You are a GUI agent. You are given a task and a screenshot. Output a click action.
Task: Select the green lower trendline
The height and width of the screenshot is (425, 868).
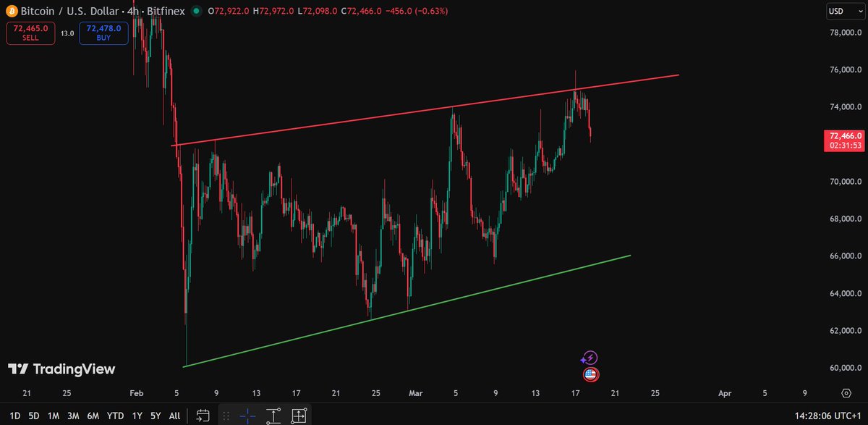point(405,311)
